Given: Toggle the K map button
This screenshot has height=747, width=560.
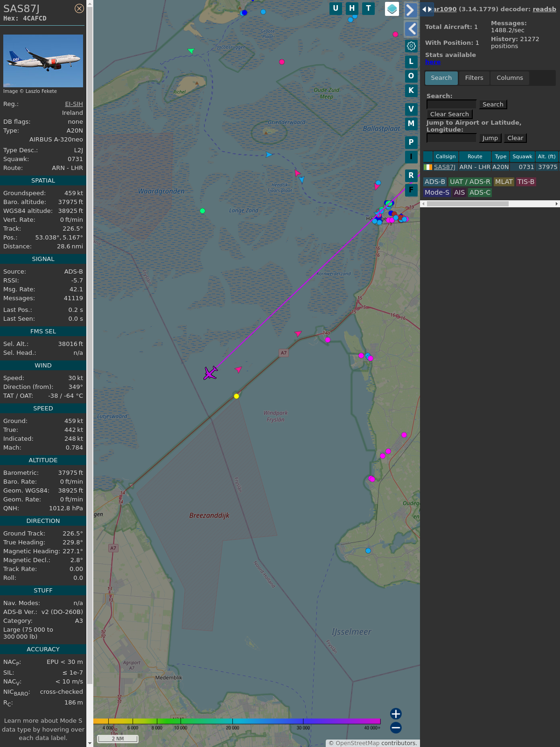Looking at the screenshot, I should click(x=411, y=91).
